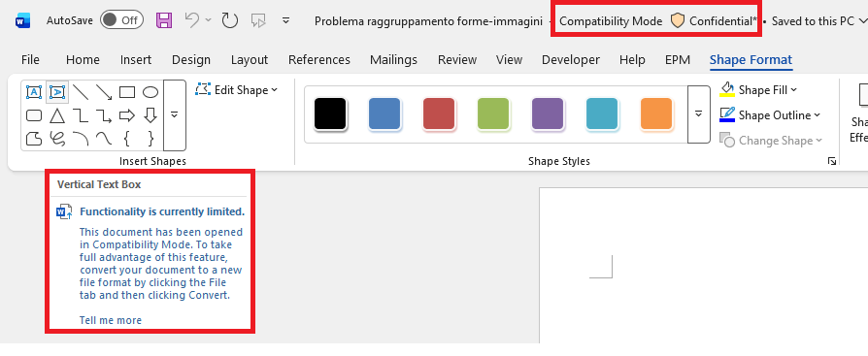This screenshot has width=868, height=356.
Task: Expand the Shape Styles gallery
Action: 699,113
